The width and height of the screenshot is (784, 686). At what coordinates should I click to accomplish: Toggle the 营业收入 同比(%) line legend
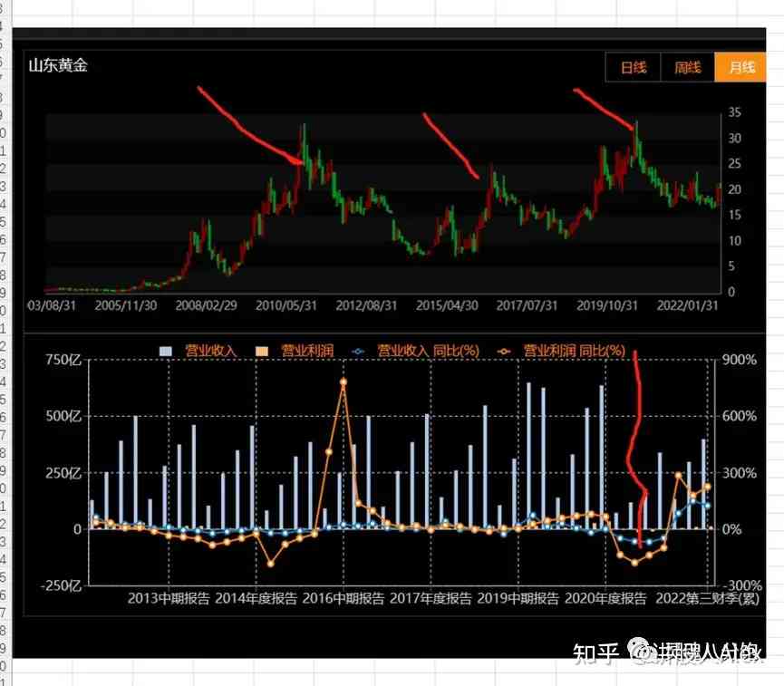(x=427, y=351)
